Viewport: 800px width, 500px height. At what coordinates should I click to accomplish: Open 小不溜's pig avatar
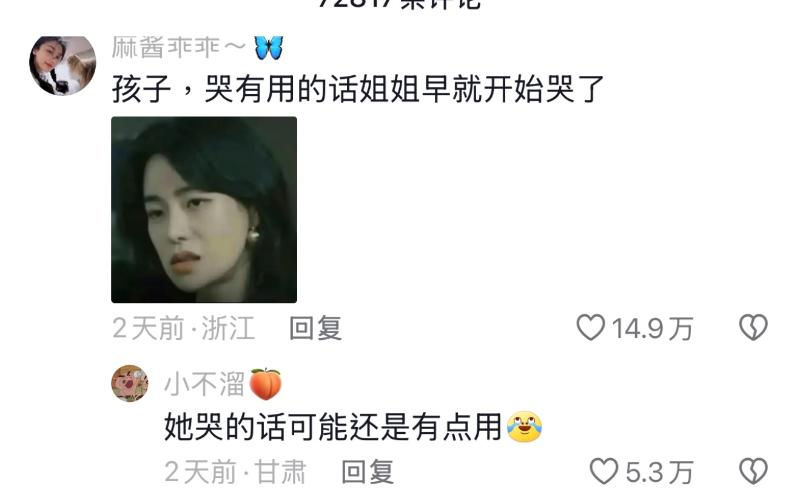[x=130, y=383]
